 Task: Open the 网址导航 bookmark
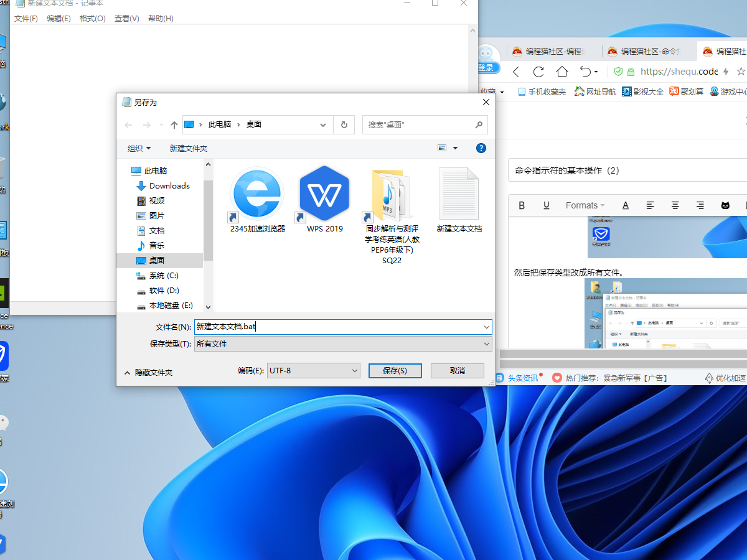595,91
